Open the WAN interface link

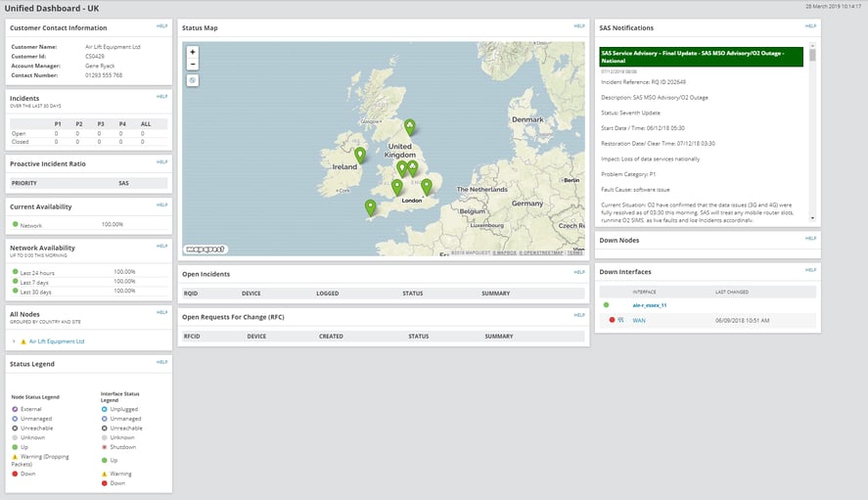click(x=639, y=320)
